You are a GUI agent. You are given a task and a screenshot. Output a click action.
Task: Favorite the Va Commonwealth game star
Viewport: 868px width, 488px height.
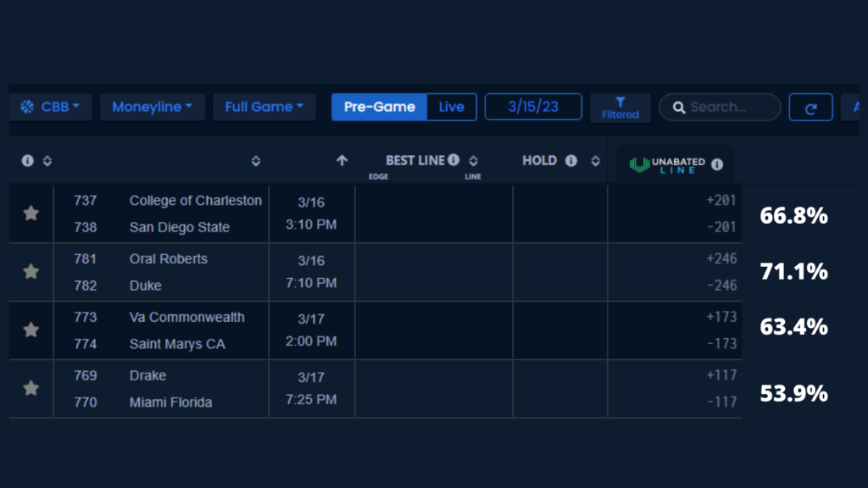[x=31, y=330]
